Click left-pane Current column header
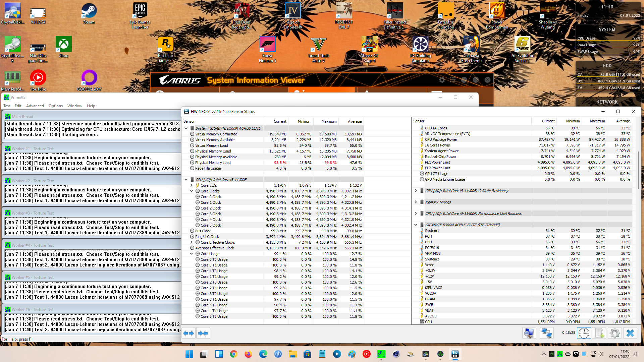The width and height of the screenshot is (644, 362). pos(276,121)
